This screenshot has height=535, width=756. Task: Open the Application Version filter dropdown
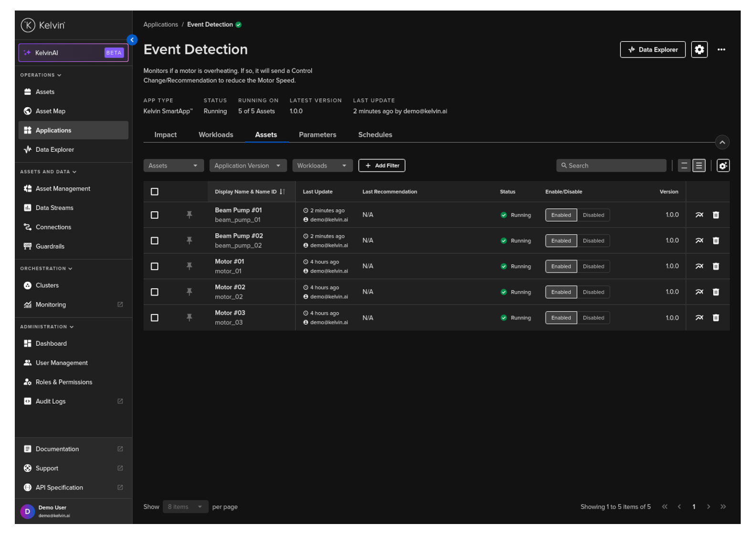click(248, 166)
